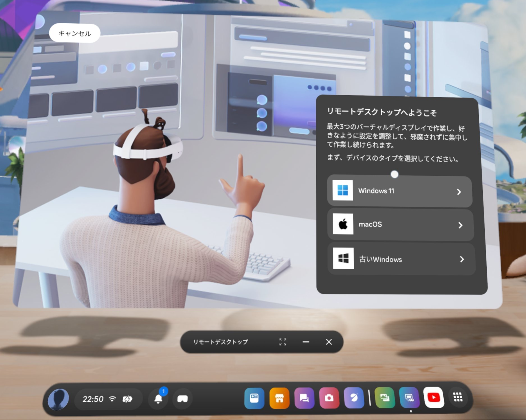
Task: Open the user profile avatar
Action: pyautogui.click(x=58, y=399)
